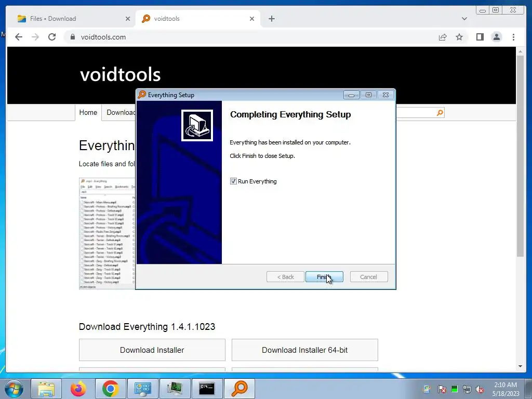Open a new browser tab
This screenshot has width=532, height=399.
271,19
